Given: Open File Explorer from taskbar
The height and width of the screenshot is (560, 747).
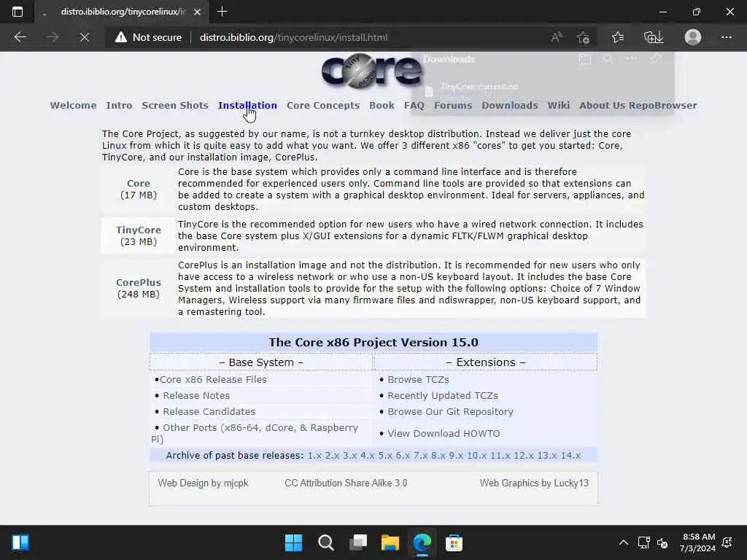Looking at the screenshot, I should (x=390, y=542).
